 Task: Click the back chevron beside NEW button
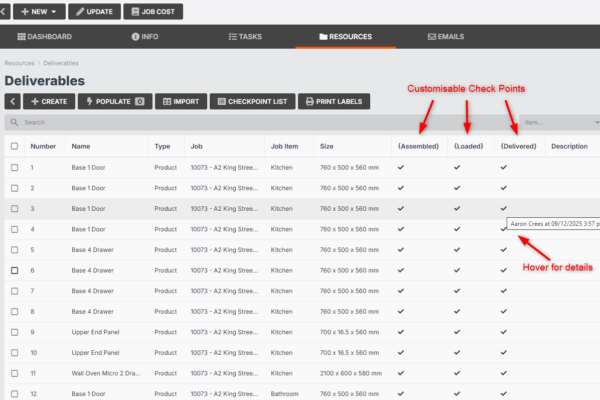point(4,11)
